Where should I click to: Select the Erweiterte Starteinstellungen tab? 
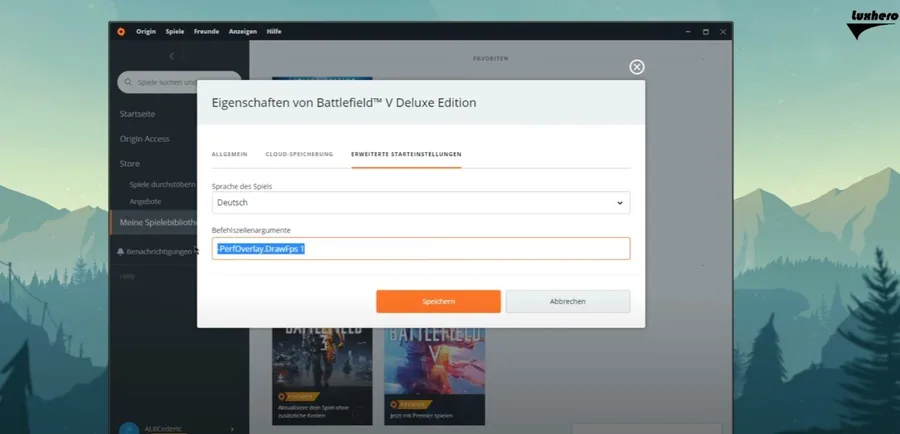tap(406, 154)
